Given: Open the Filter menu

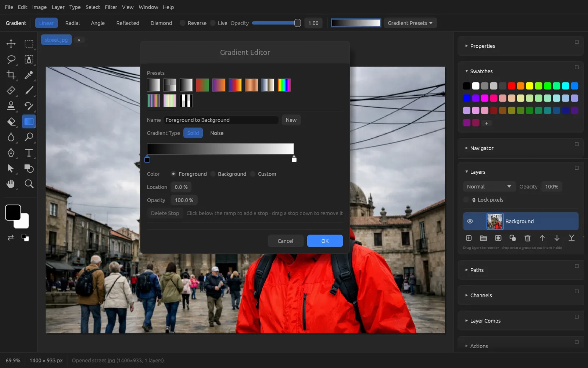Looking at the screenshot, I should pyautogui.click(x=111, y=7).
